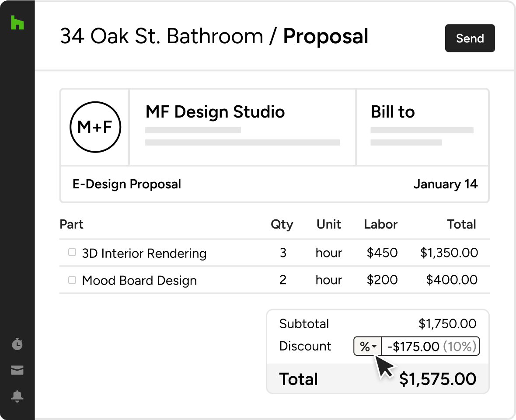The height and width of the screenshot is (420, 516).
Task: Click the Qty column header
Action: (x=282, y=225)
